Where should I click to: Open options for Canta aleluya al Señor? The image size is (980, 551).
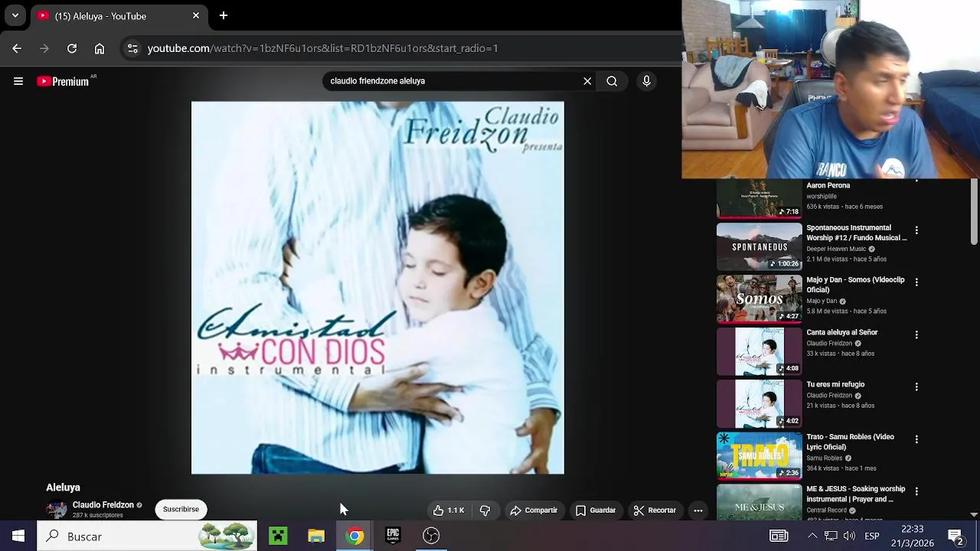(916, 334)
